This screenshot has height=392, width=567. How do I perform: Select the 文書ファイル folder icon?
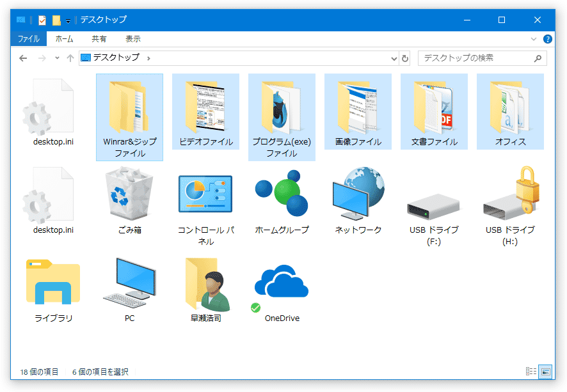[x=434, y=107]
